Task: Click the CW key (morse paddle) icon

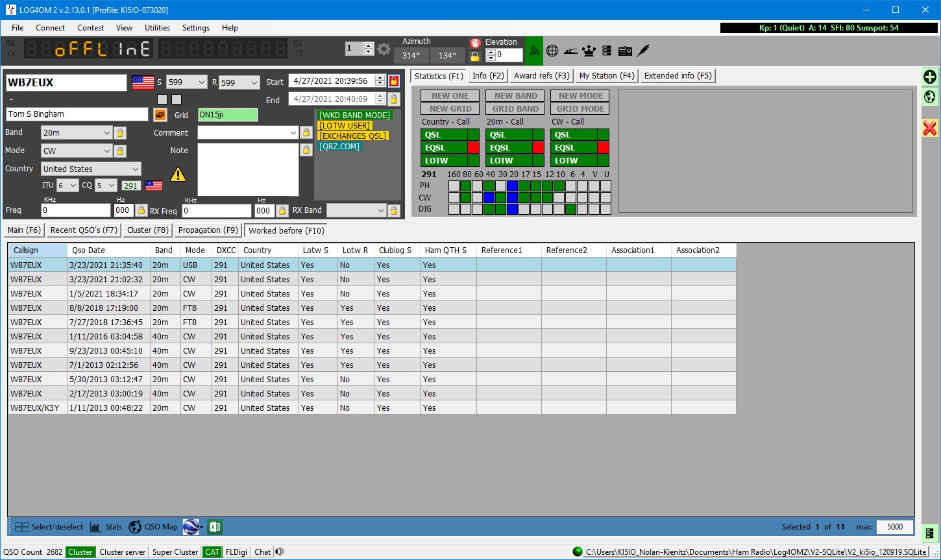Action: tap(570, 50)
